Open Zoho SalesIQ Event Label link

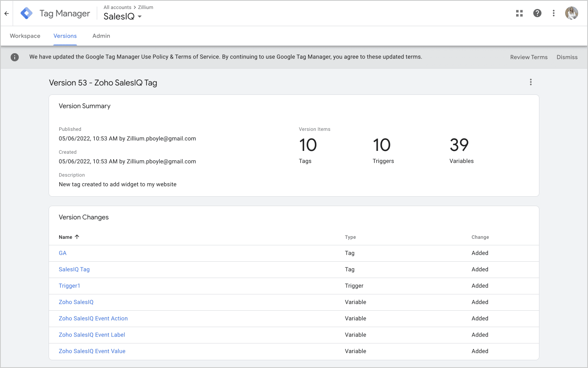(x=92, y=335)
